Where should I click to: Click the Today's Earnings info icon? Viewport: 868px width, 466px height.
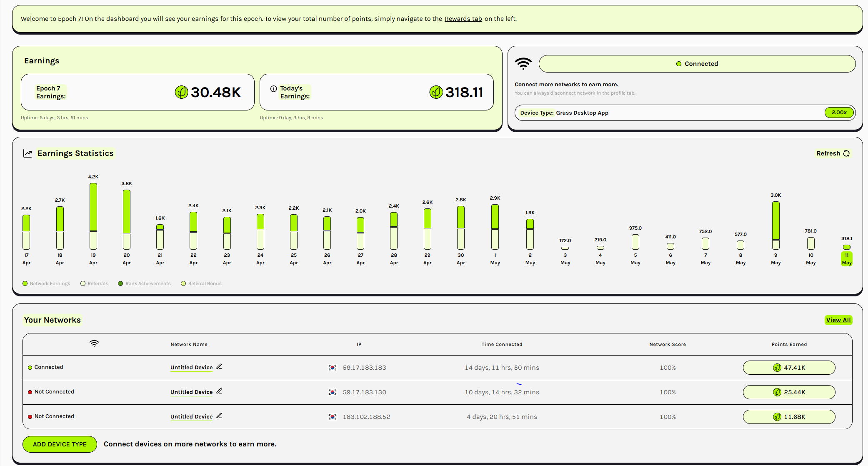274,89
